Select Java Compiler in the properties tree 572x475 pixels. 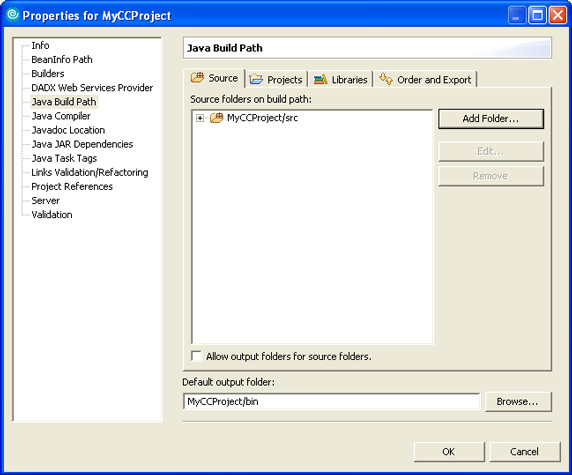(x=61, y=116)
